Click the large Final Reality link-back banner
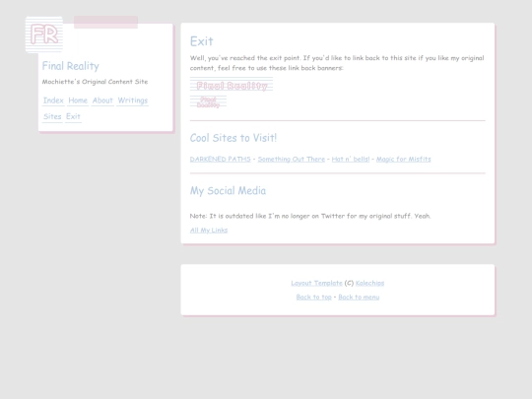This screenshot has height=399, width=532. [232, 84]
